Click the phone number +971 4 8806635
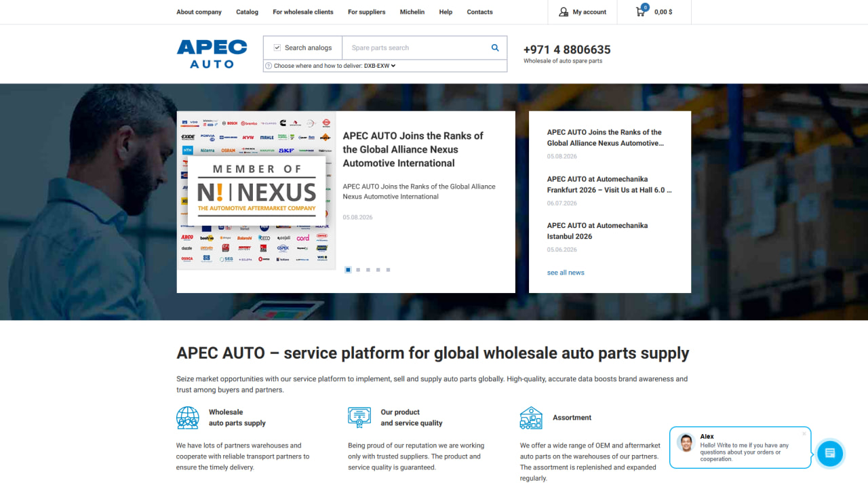The height and width of the screenshot is (491, 868). click(567, 50)
